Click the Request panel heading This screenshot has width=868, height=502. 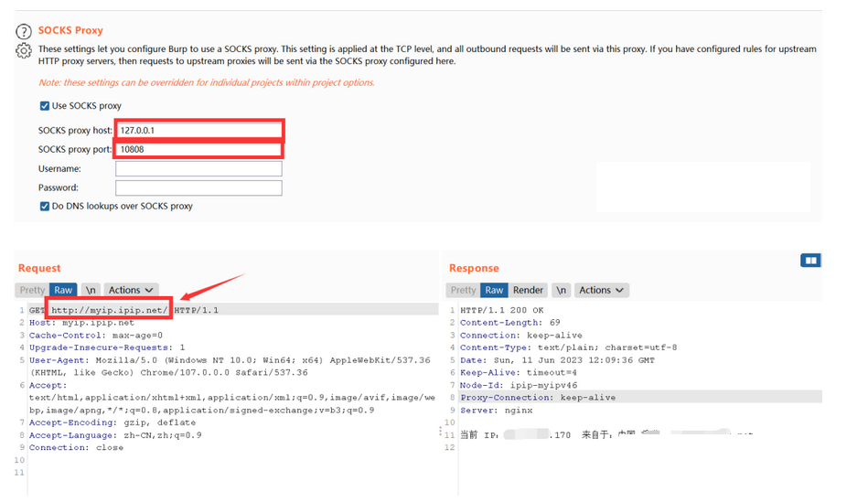[39, 269]
